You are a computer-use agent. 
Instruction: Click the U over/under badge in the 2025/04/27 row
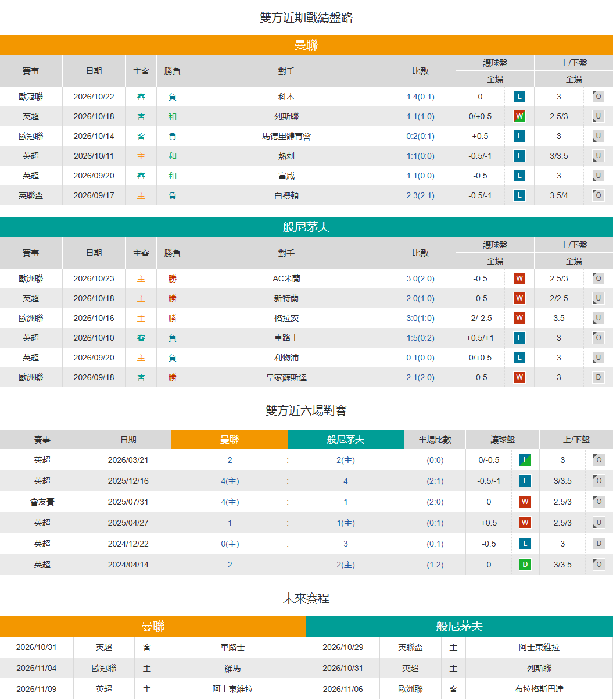coord(599,523)
